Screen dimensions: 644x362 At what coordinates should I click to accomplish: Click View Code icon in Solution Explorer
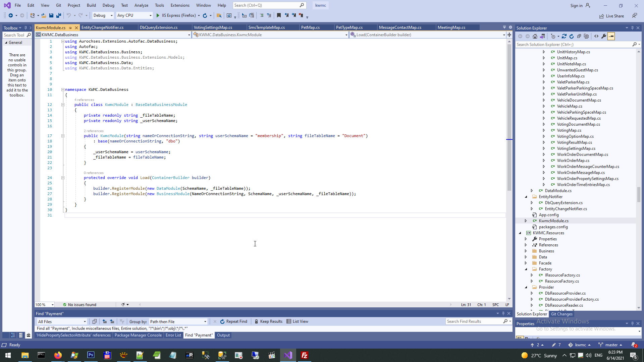[x=596, y=36]
